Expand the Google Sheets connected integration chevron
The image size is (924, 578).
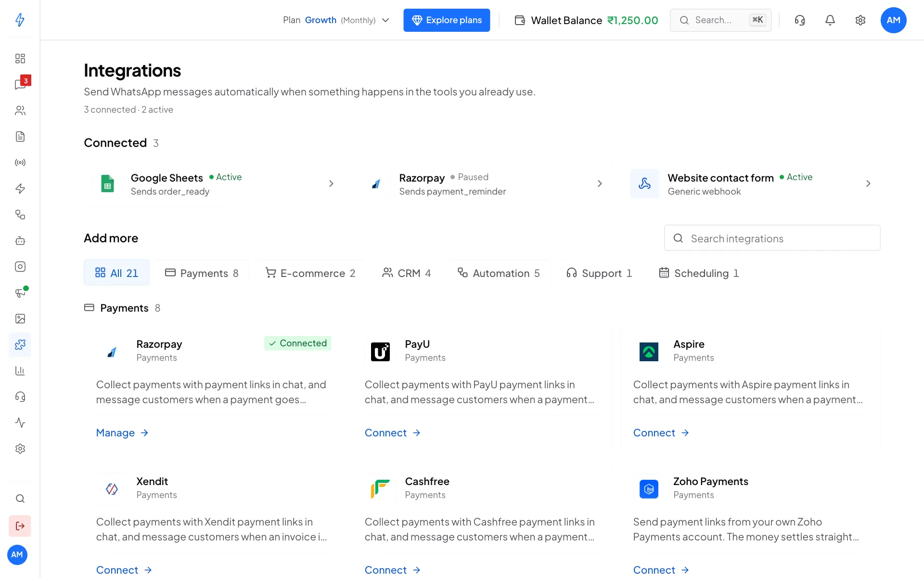(331, 184)
